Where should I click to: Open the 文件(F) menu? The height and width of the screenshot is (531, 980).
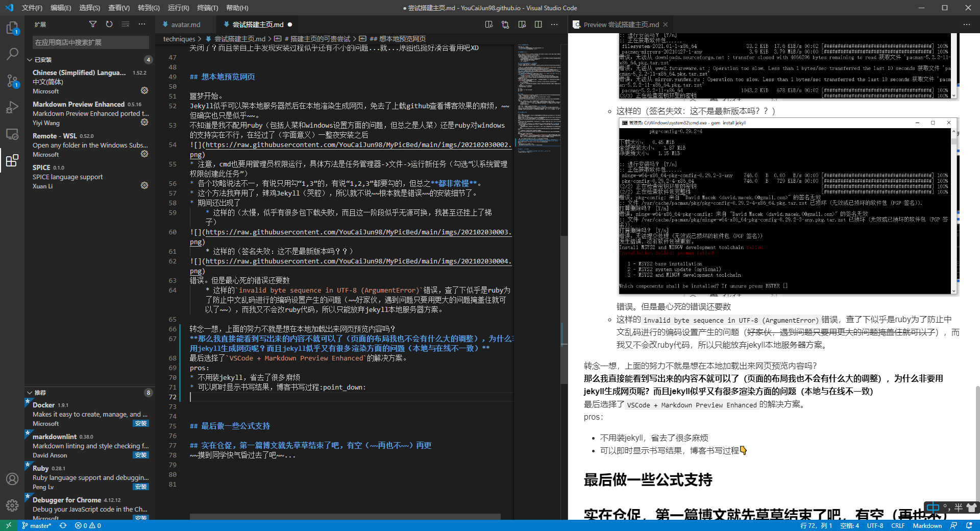click(x=32, y=8)
